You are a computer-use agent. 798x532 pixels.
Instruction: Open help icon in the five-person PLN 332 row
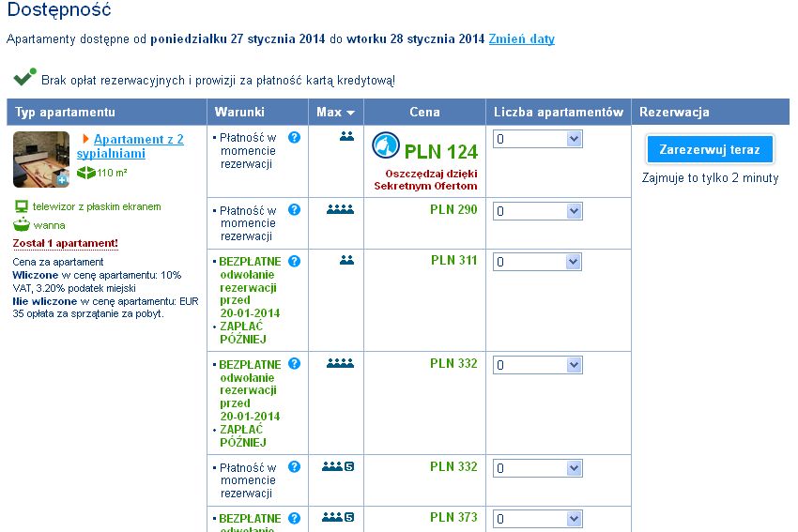coord(294,466)
